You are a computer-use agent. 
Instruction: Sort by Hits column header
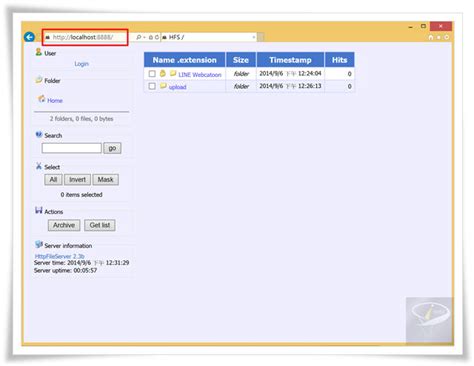[339, 60]
